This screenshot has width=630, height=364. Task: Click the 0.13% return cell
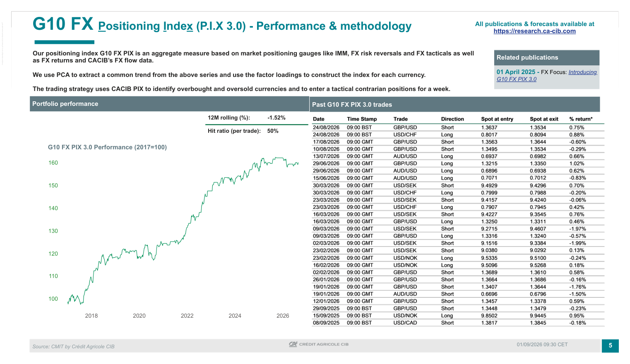577,251
